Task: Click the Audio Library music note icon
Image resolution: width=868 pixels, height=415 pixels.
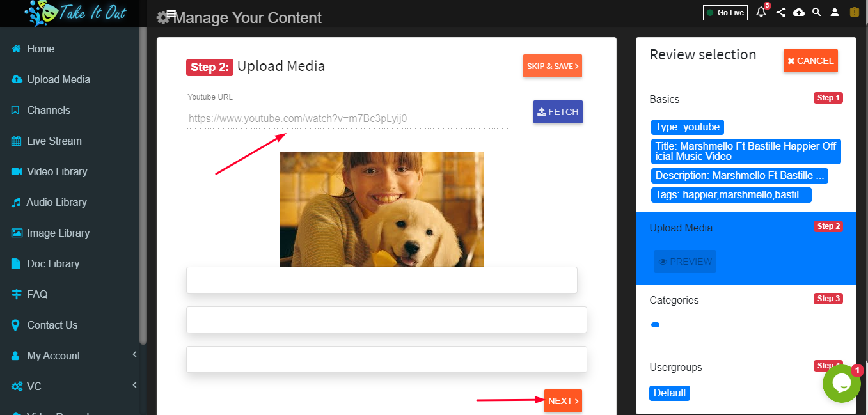Action: point(16,202)
